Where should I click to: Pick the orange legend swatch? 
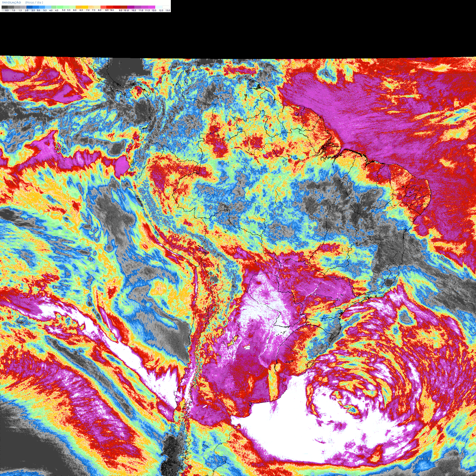79,7
